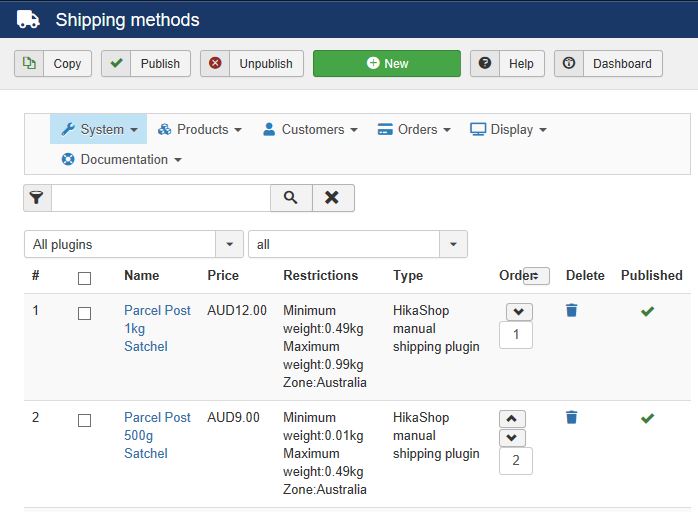Select all rows using the header checkbox
The image size is (698, 512).
coord(84,278)
